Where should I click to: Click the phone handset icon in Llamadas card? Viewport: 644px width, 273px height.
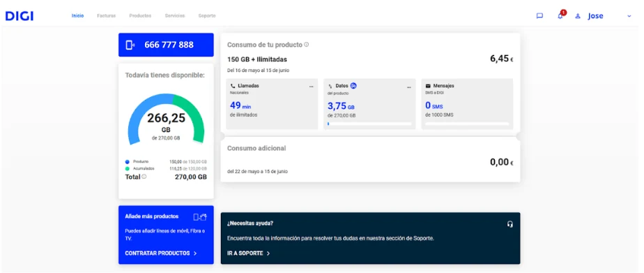[233, 86]
